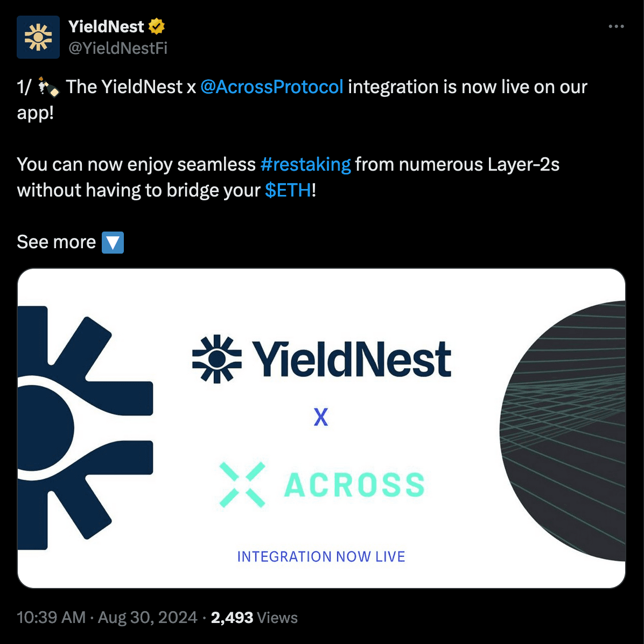This screenshot has height=644, width=644.
Task: Click the blue 'X' between the two logos
Action: tap(321, 418)
